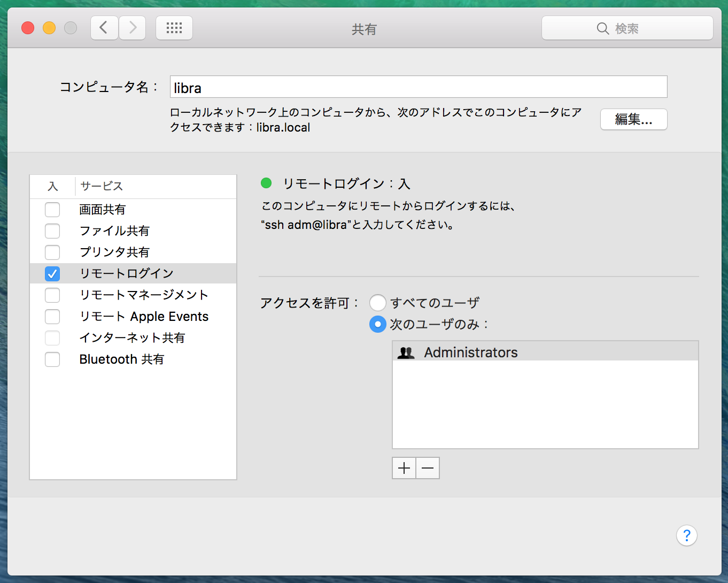This screenshot has width=728, height=583.
Task: Show all preferences with the grid icon
Action: point(174,28)
